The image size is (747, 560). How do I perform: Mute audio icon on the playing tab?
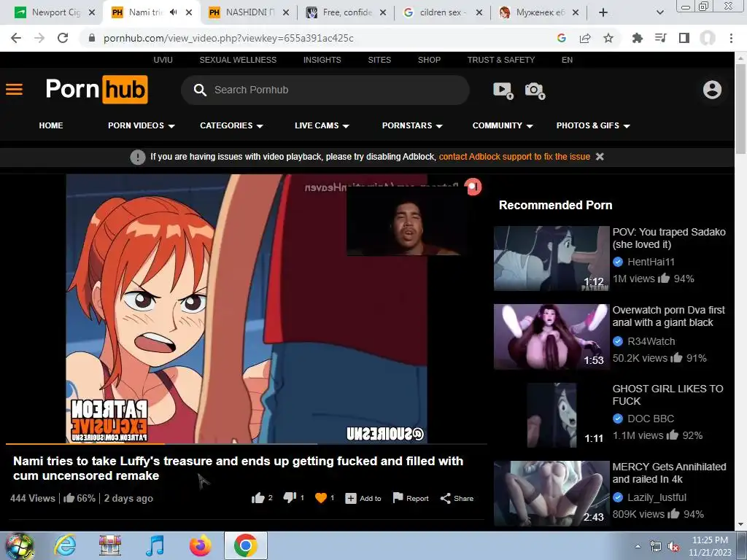[x=174, y=12]
